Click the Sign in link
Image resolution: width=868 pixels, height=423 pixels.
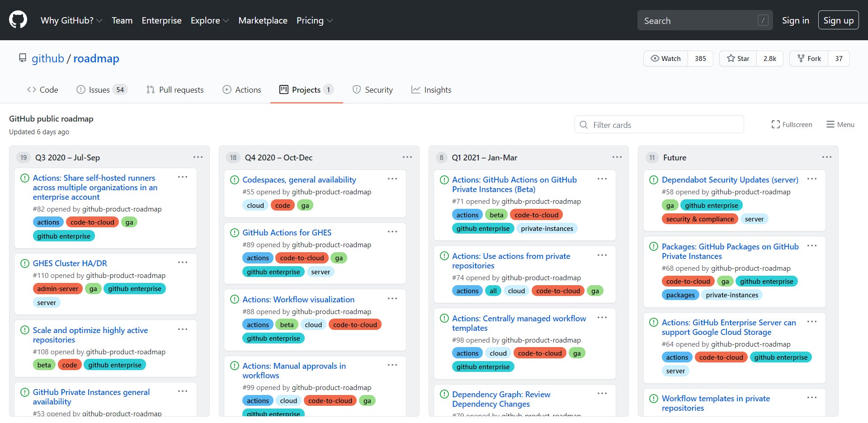click(x=795, y=20)
